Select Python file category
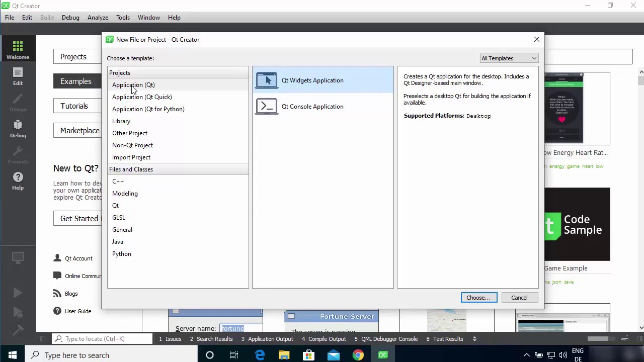 pyautogui.click(x=178, y=254)
